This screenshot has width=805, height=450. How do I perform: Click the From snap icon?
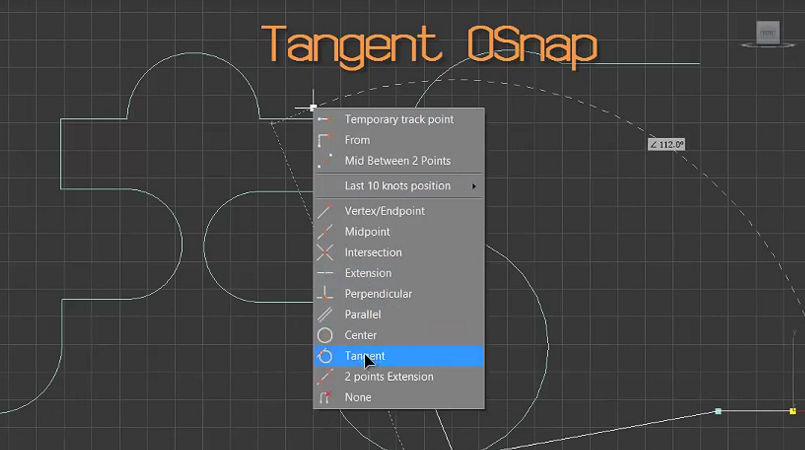(324, 140)
